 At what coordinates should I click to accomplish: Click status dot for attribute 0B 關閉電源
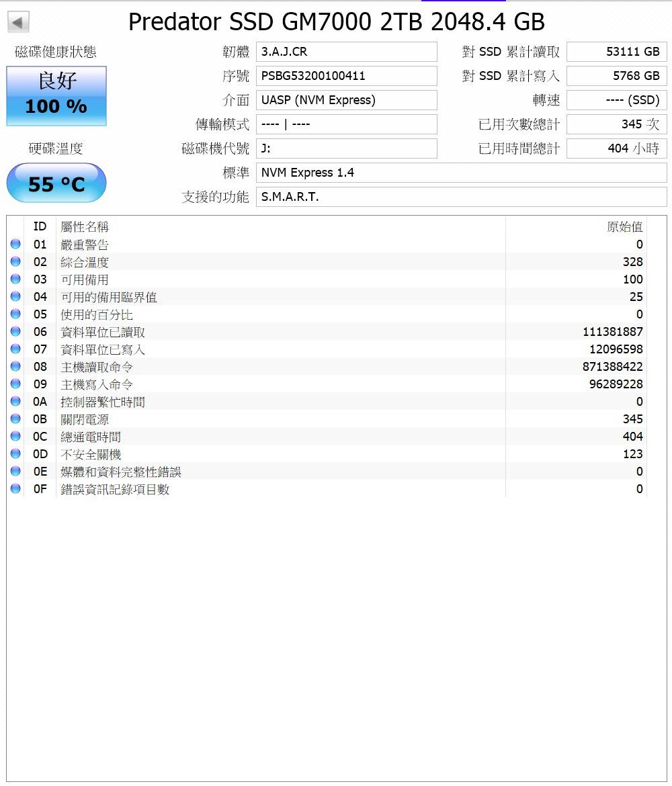[x=15, y=419]
